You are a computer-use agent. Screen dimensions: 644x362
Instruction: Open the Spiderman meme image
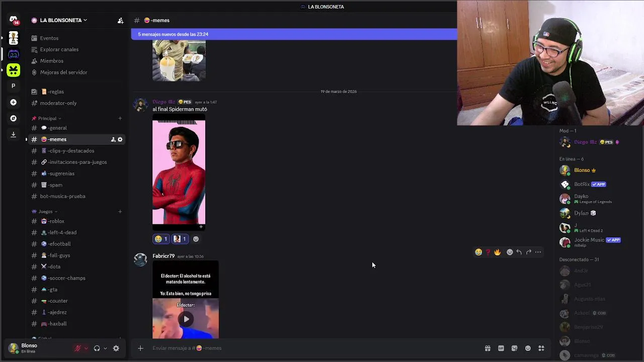[x=179, y=172]
